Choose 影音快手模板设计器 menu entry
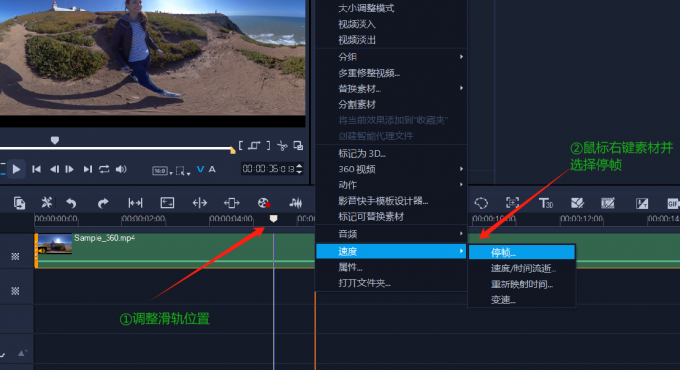The image size is (680, 370). (x=383, y=201)
